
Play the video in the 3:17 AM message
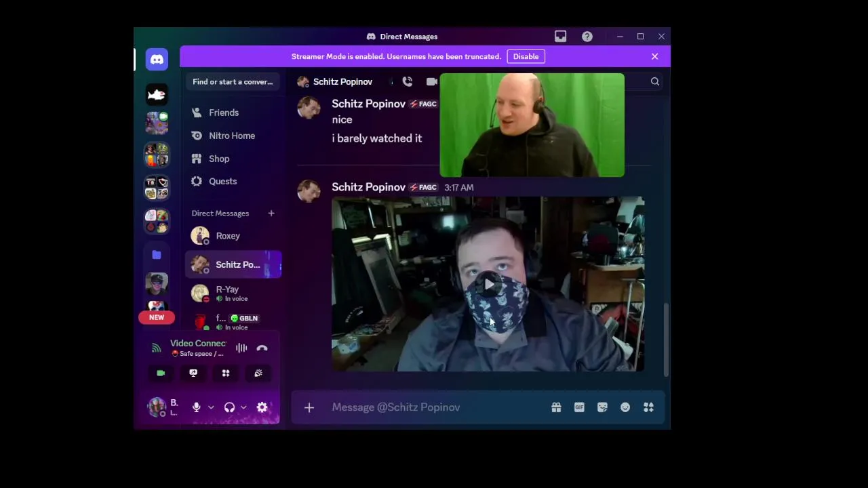pos(488,284)
